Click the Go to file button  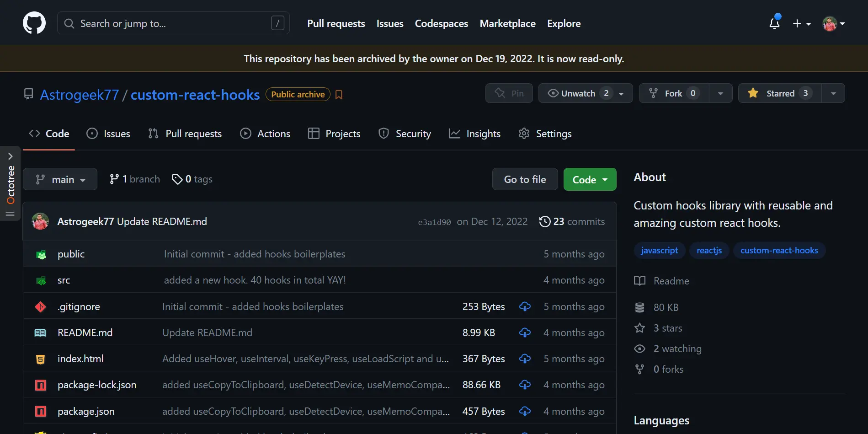524,179
